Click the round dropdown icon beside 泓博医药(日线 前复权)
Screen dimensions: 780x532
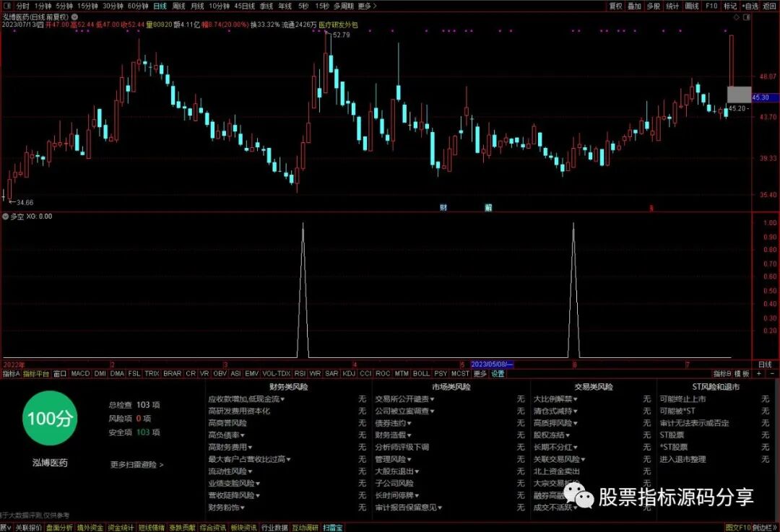74,17
